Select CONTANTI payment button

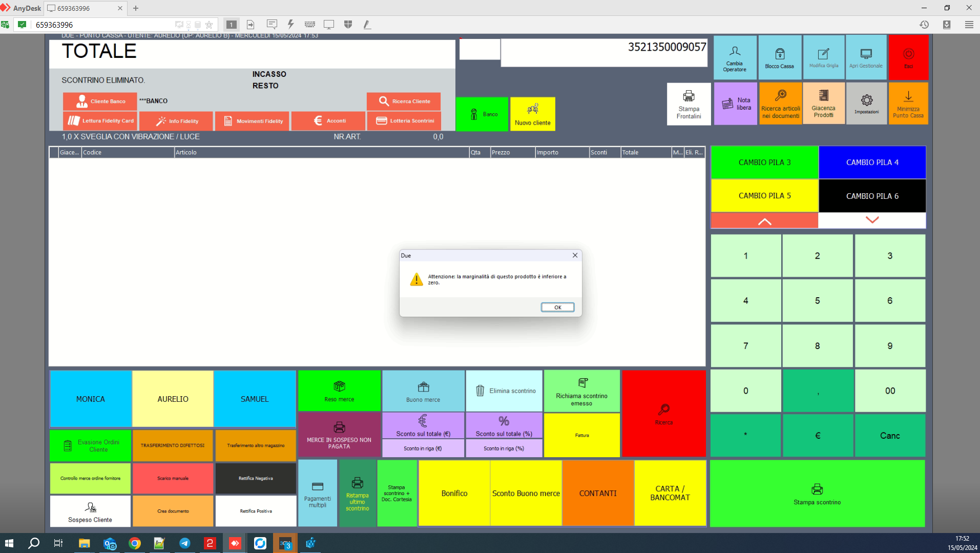click(598, 493)
